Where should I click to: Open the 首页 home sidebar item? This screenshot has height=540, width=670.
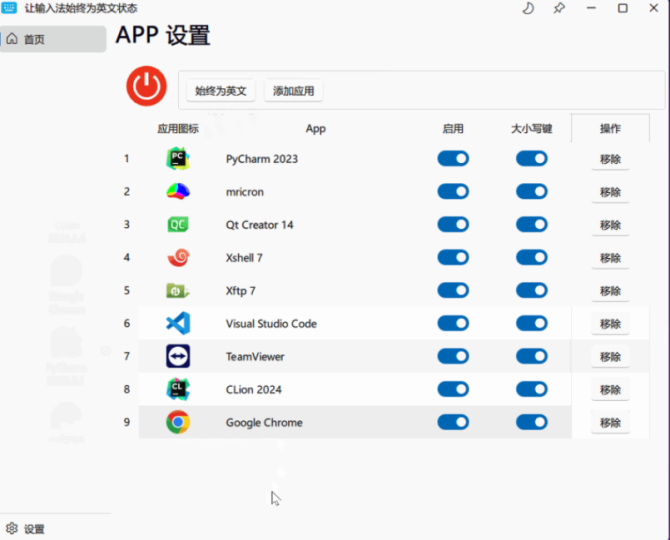pyautogui.click(x=54, y=39)
